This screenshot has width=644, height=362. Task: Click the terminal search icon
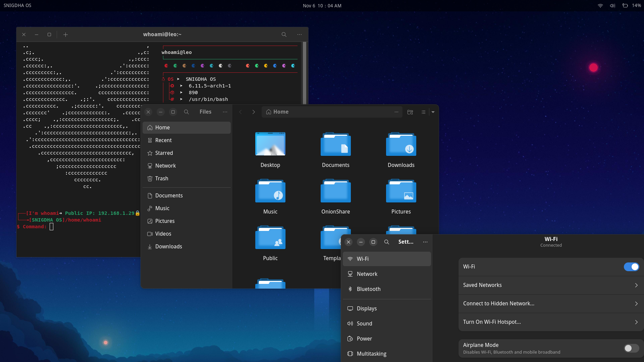click(284, 35)
